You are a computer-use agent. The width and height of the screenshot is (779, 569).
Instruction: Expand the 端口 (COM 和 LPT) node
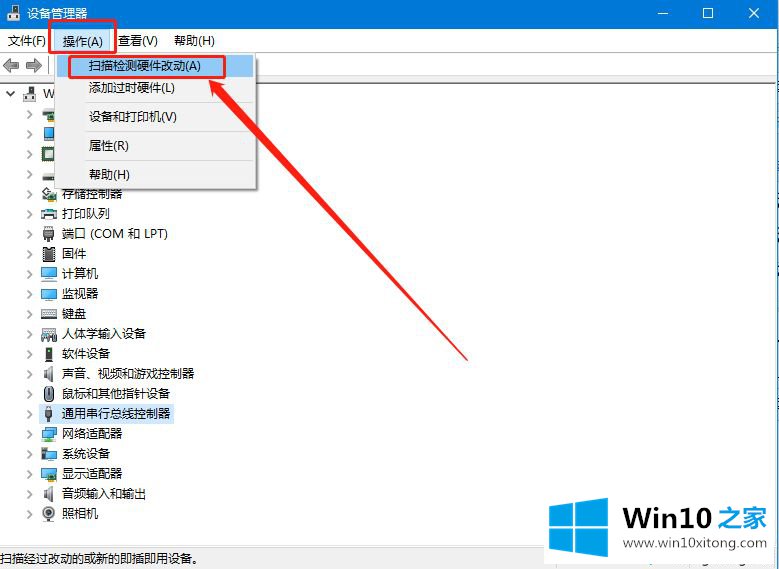pos(29,234)
